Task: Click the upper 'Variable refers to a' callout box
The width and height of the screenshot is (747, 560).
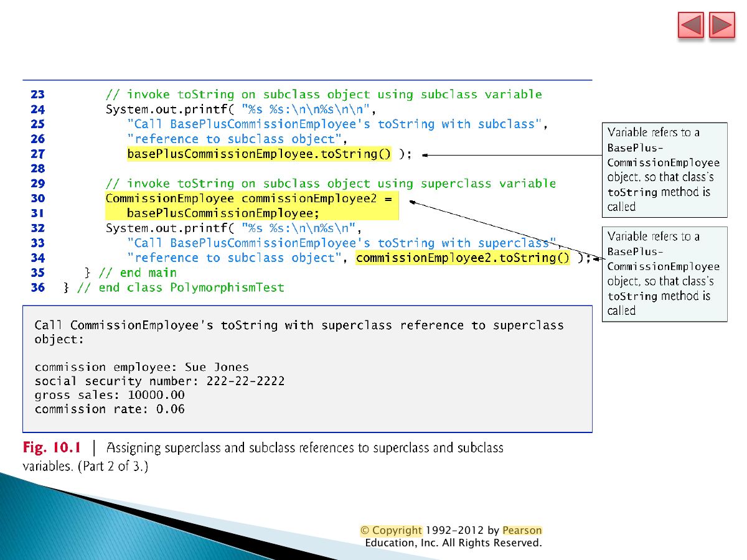Action: point(664,170)
